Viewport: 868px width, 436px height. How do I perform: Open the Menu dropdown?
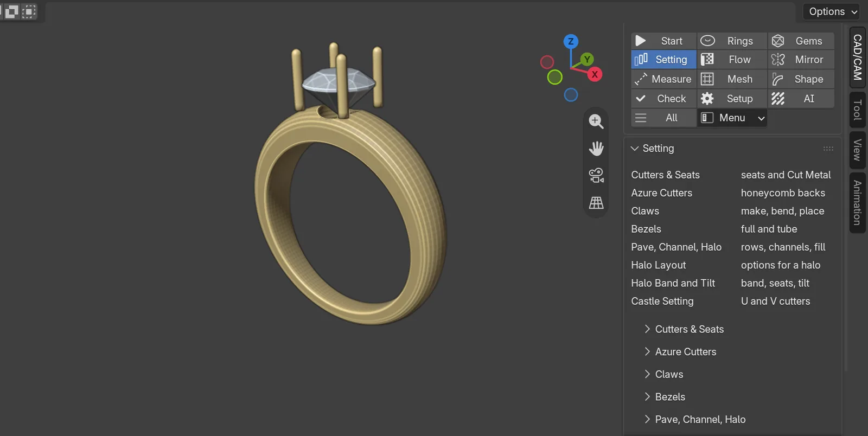[x=732, y=118]
